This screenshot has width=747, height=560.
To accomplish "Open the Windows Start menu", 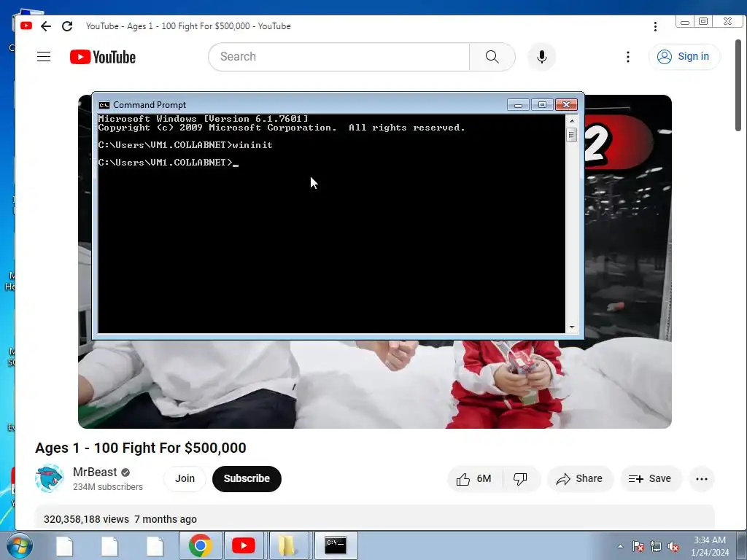I will click(19, 545).
